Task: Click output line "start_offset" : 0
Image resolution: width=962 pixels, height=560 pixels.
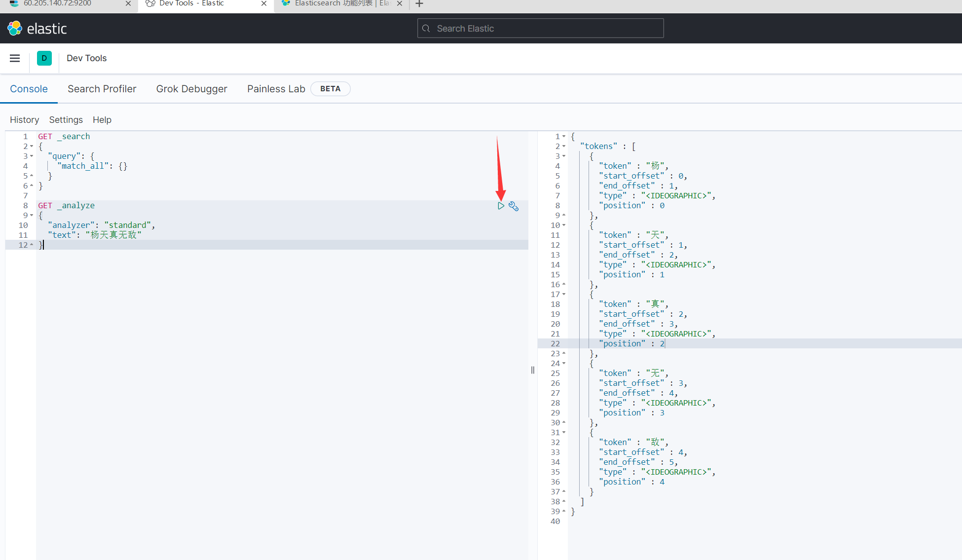Action: pos(643,176)
